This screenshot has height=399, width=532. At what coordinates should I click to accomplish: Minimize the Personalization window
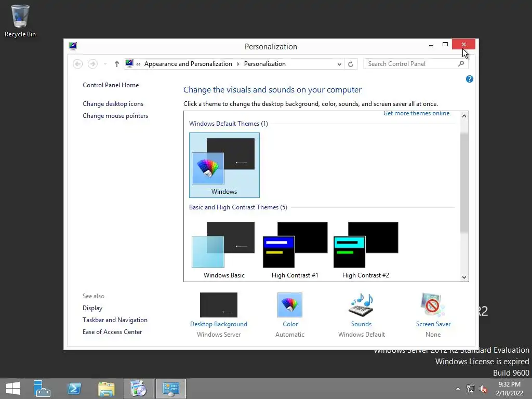[431, 45]
